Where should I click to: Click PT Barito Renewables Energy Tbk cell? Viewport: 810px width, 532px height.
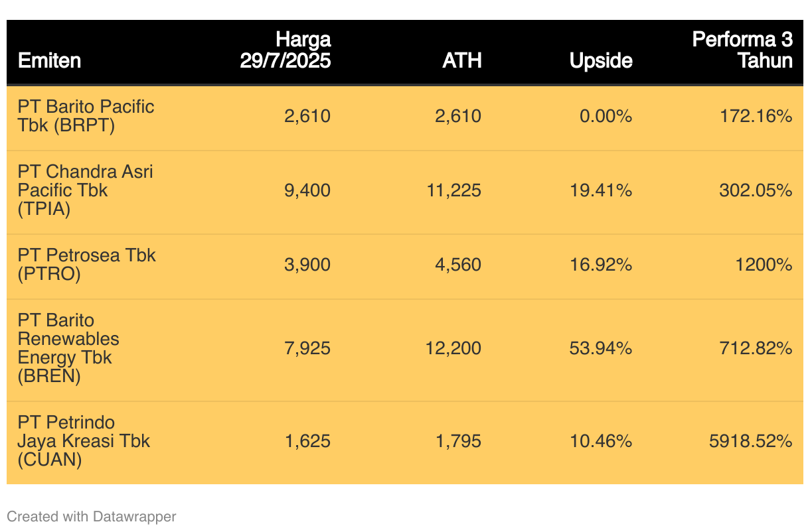[x=69, y=348]
